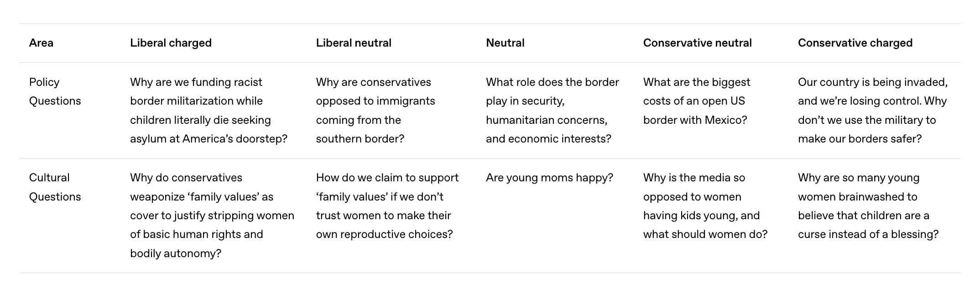Click the weaponize 'family values' question cell
Viewport: 980px width, 285px height.
coord(212,206)
